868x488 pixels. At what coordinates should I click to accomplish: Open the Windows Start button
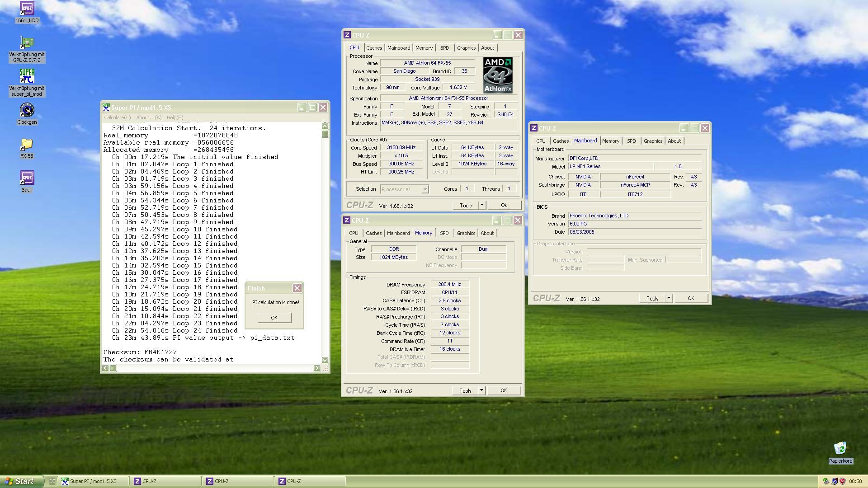(x=22, y=481)
